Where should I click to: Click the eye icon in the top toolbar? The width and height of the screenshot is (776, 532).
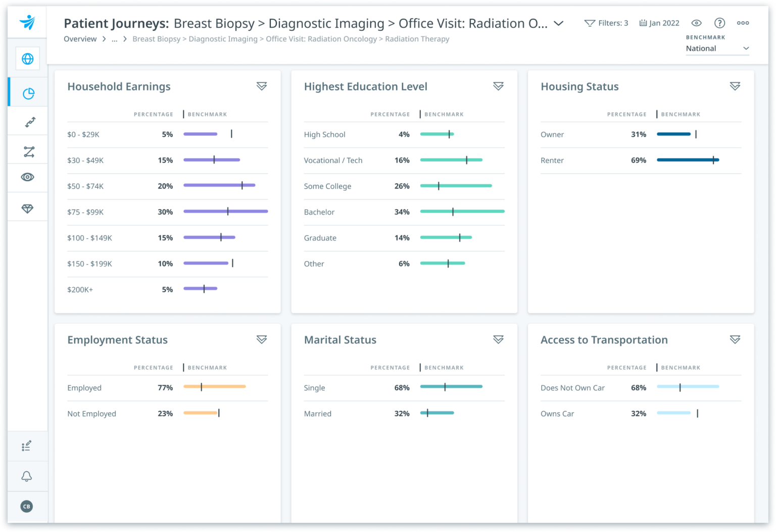pos(697,23)
